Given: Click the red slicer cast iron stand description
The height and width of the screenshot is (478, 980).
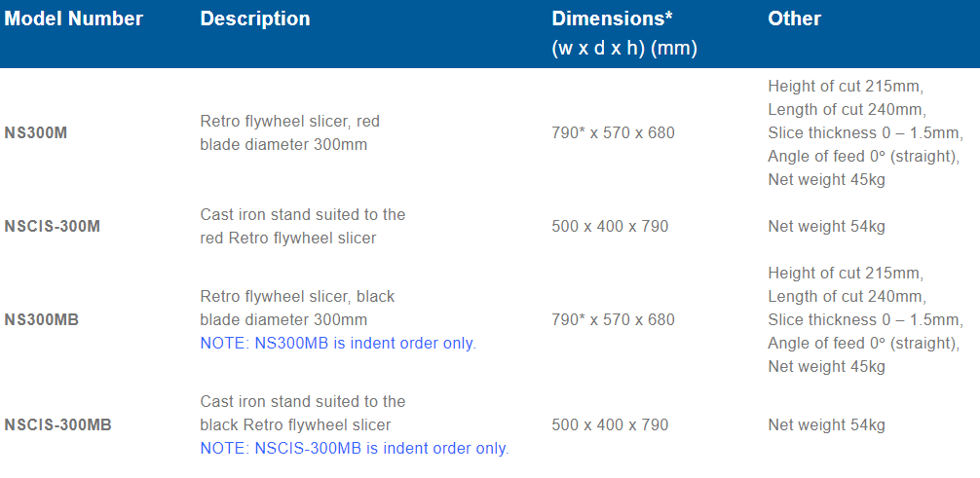Looking at the screenshot, I should coord(302,226).
